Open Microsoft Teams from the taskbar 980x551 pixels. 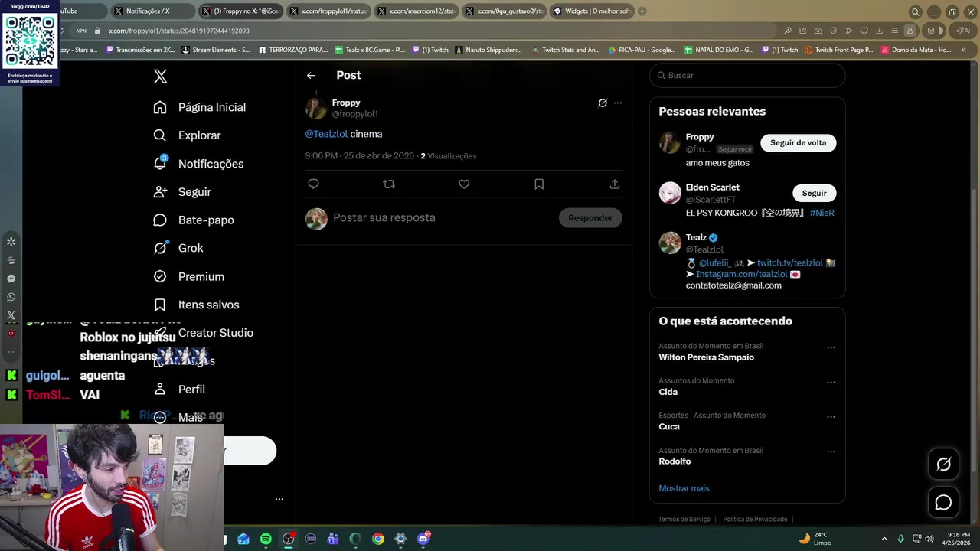pos(333,539)
